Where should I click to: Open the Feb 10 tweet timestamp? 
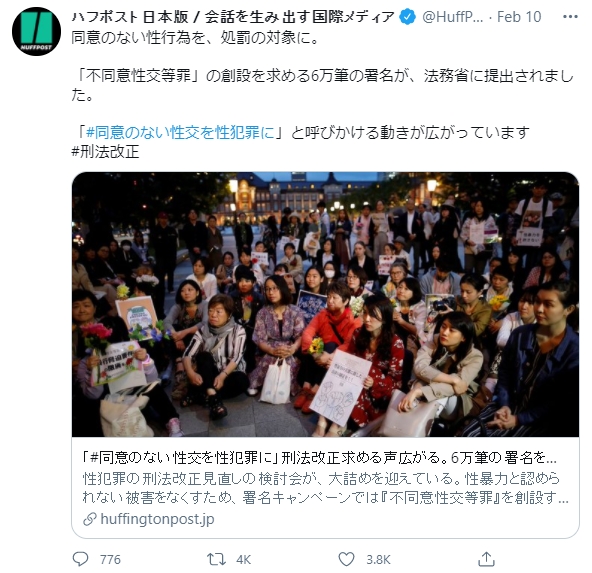click(519, 17)
